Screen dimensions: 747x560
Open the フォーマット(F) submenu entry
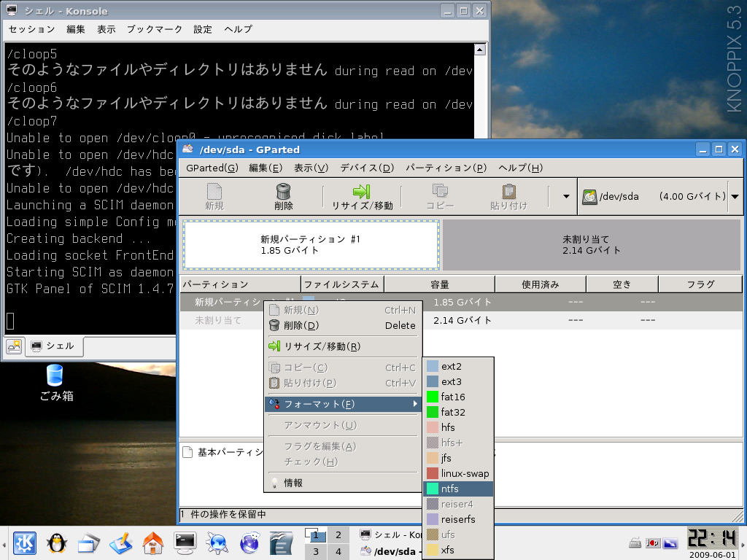[x=343, y=404]
